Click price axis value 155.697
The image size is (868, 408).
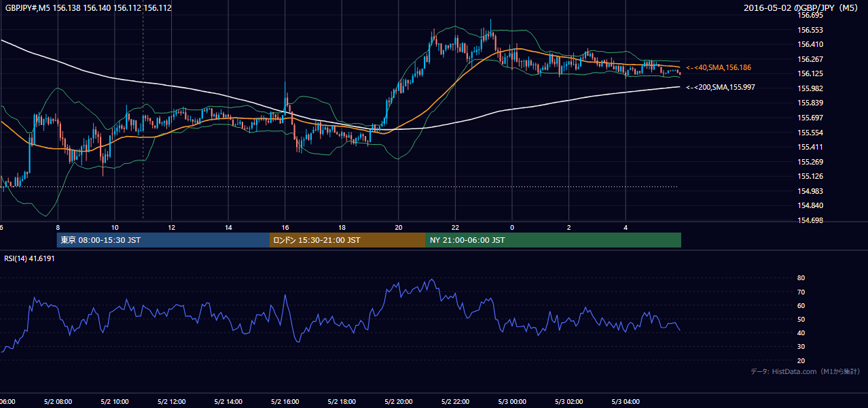810,118
